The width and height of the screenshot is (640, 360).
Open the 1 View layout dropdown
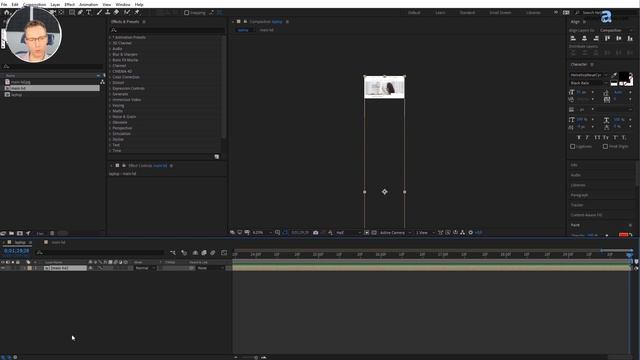pos(425,233)
